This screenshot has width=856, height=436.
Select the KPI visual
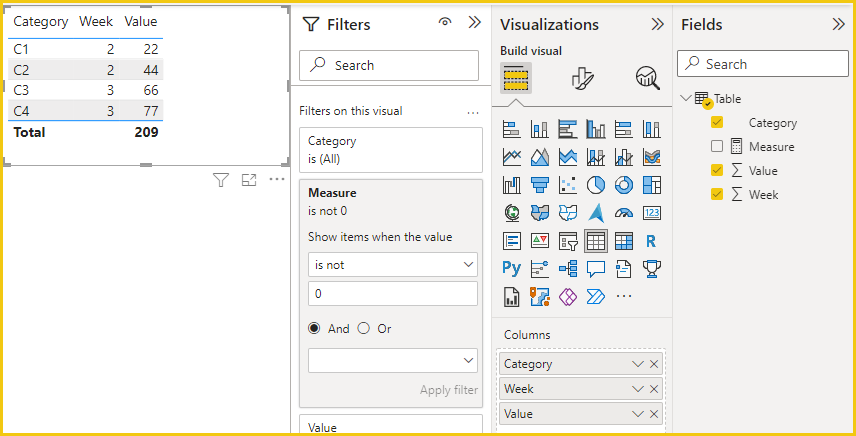pos(539,241)
